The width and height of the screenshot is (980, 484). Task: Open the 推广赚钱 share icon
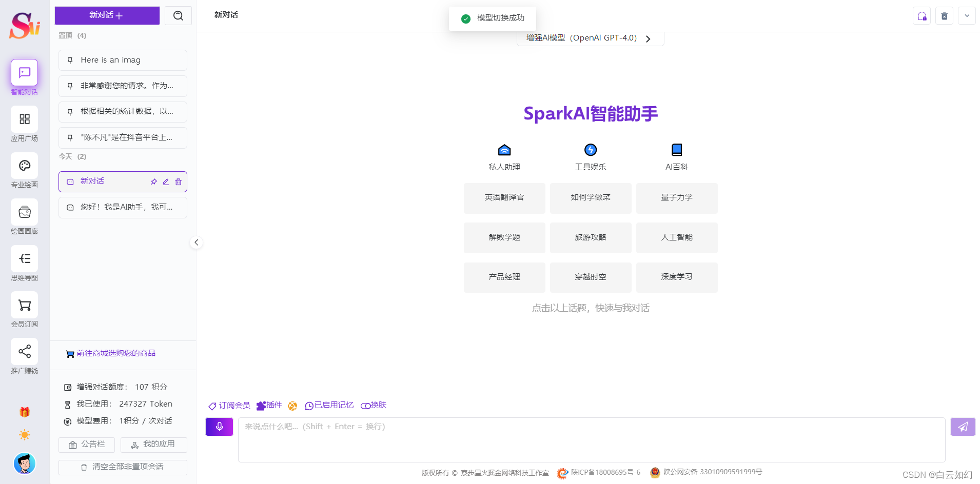pyautogui.click(x=24, y=351)
